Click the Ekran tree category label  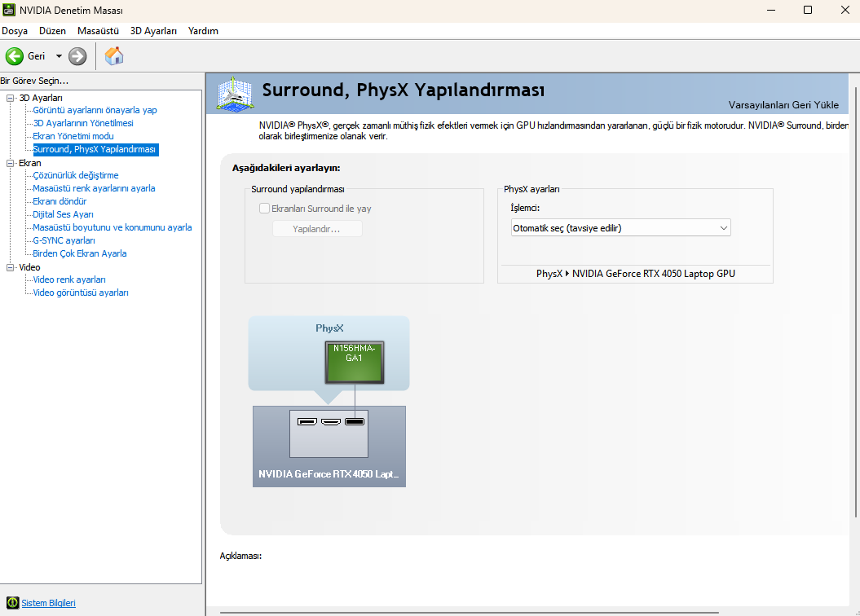(x=29, y=163)
